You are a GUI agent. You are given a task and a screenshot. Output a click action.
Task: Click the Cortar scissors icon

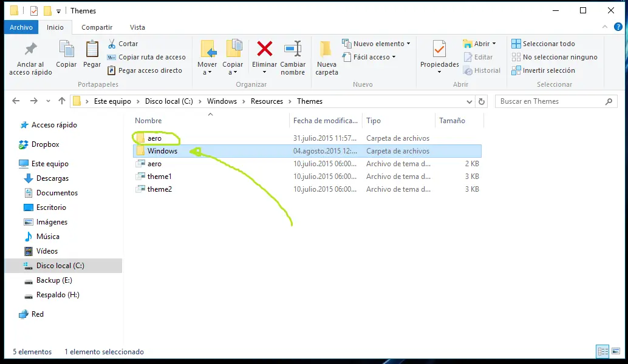(x=112, y=44)
